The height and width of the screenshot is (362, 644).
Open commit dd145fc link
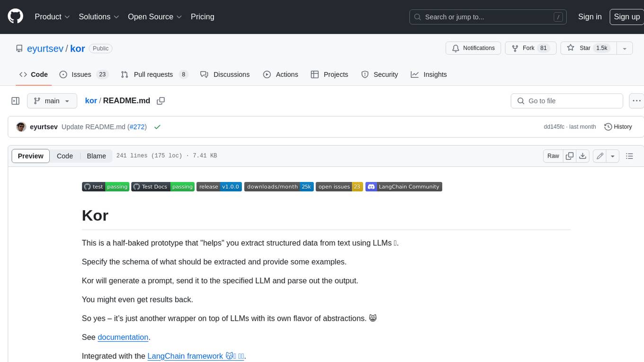click(x=554, y=127)
